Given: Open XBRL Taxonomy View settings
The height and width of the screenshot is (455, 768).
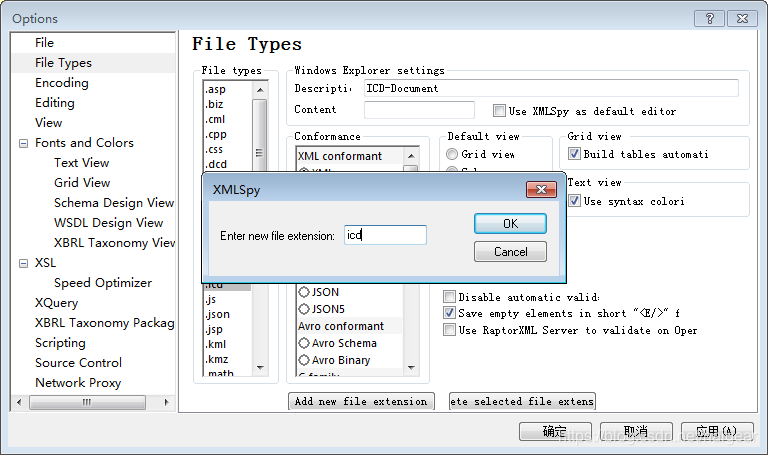Looking at the screenshot, I should coord(114,243).
